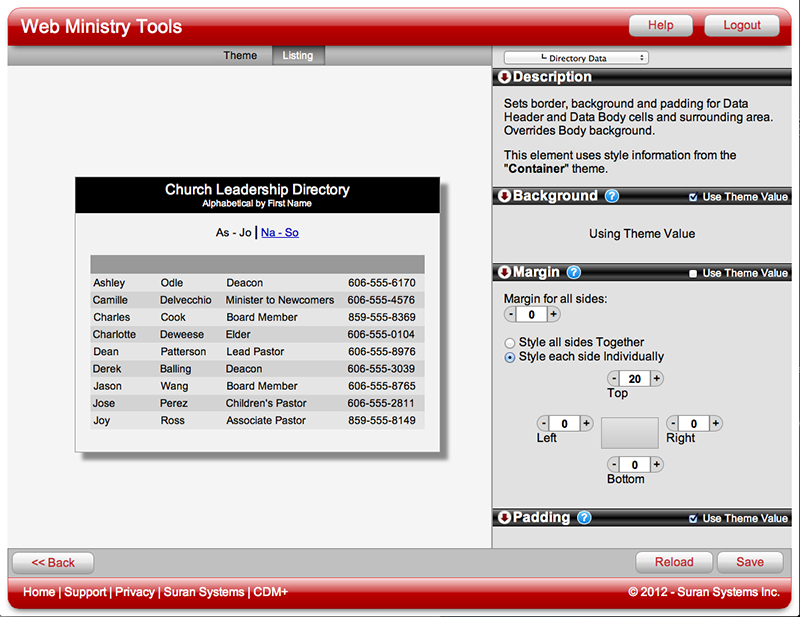The image size is (800, 617).
Task: Uncheck Use Theme Value for Background
Action: pyautogui.click(x=694, y=197)
